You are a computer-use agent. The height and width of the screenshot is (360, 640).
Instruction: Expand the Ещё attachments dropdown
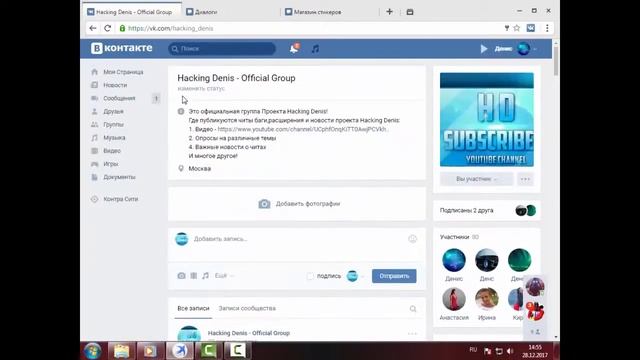pos(224,276)
